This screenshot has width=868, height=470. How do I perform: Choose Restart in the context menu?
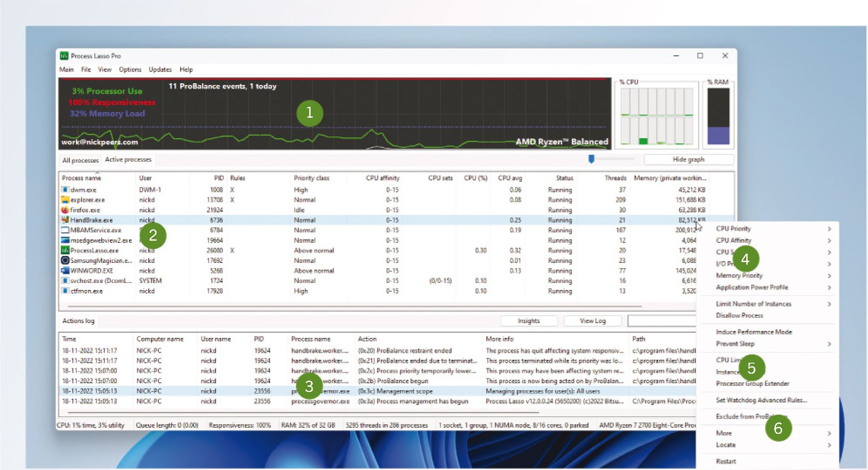[x=726, y=461]
